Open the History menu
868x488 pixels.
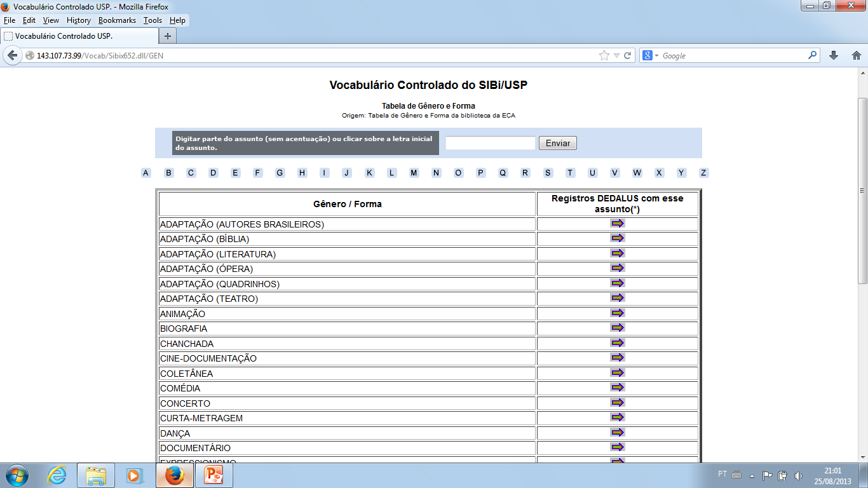(79, 20)
